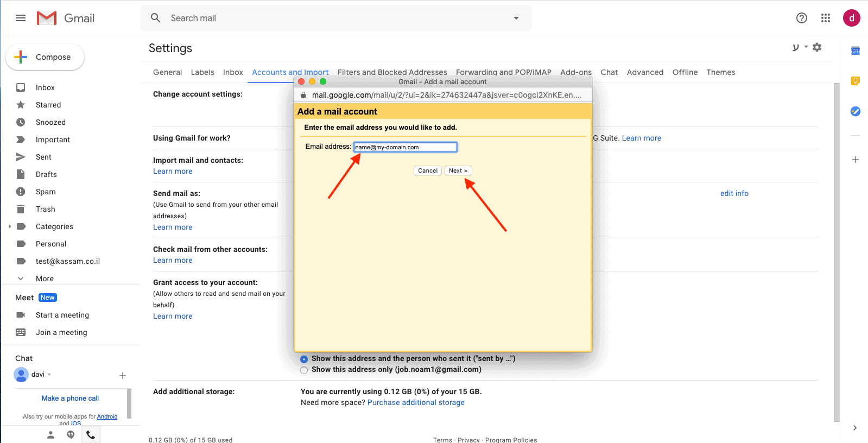Switch to the Inbox settings tab
The image size is (868, 443).
coord(233,72)
